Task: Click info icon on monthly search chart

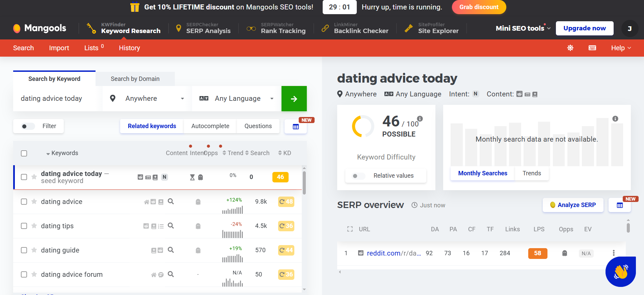Action: [615, 119]
